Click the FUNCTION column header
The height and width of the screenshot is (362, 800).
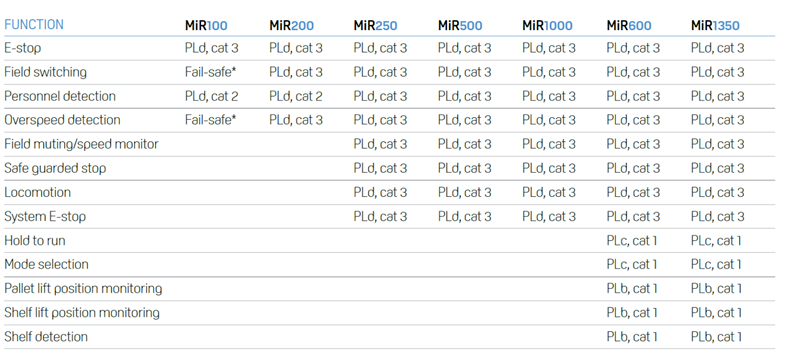click(x=34, y=24)
